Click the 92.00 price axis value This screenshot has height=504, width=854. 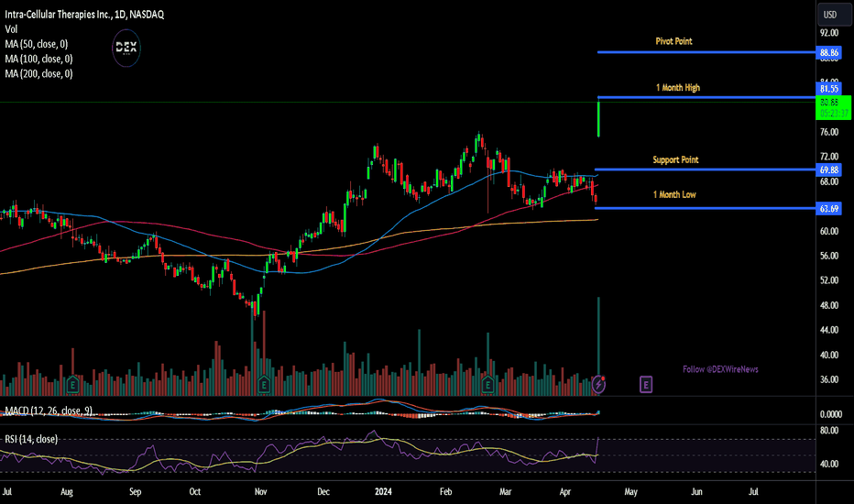pos(829,33)
